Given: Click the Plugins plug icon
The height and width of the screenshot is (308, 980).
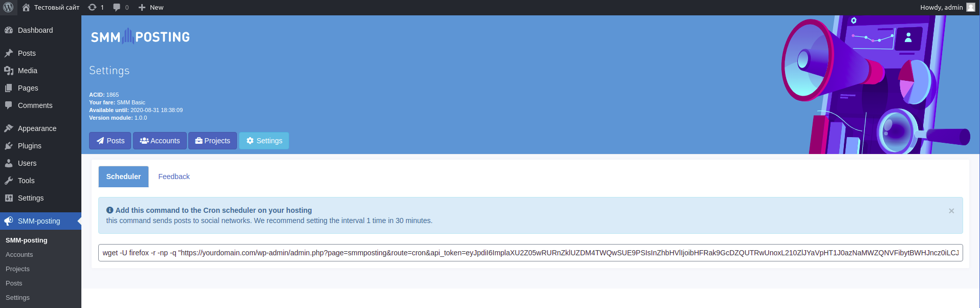Looking at the screenshot, I should (9, 146).
